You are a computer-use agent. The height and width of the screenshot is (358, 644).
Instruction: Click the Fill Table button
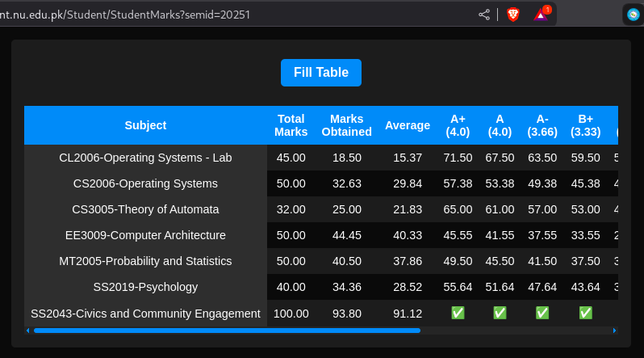tap(321, 73)
